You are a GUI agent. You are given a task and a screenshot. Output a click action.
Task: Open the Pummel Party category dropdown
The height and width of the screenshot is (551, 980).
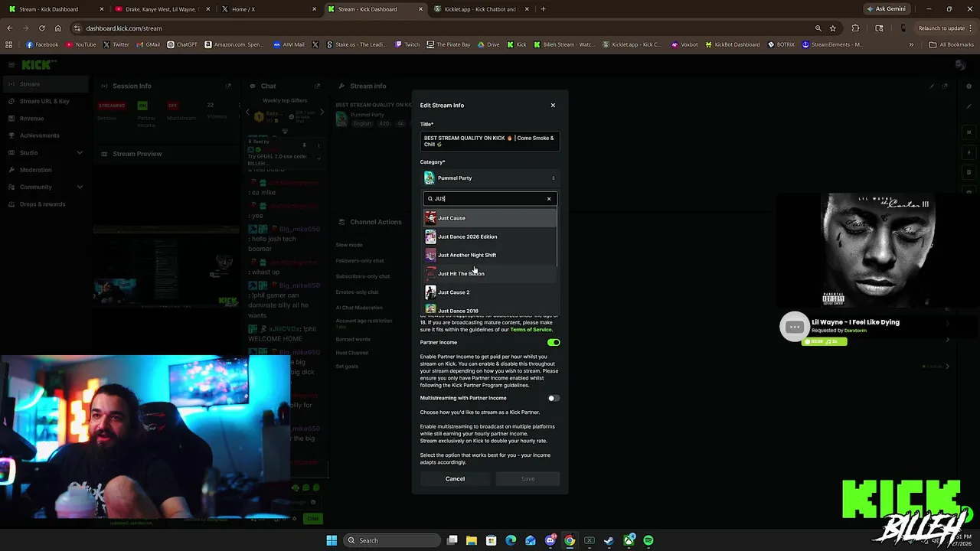pos(490,178)
